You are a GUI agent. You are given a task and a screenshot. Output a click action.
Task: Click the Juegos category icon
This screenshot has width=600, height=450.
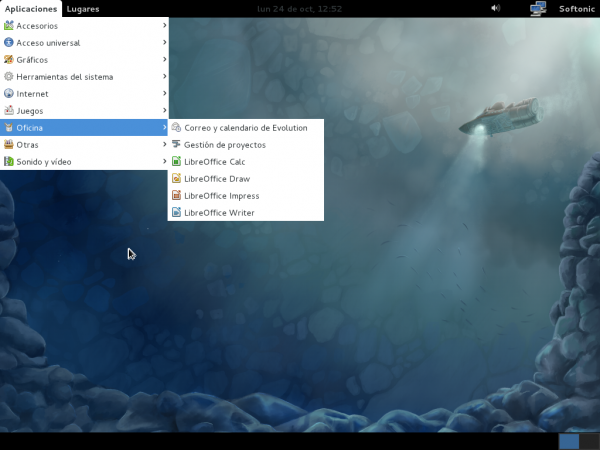pos(8,111)
